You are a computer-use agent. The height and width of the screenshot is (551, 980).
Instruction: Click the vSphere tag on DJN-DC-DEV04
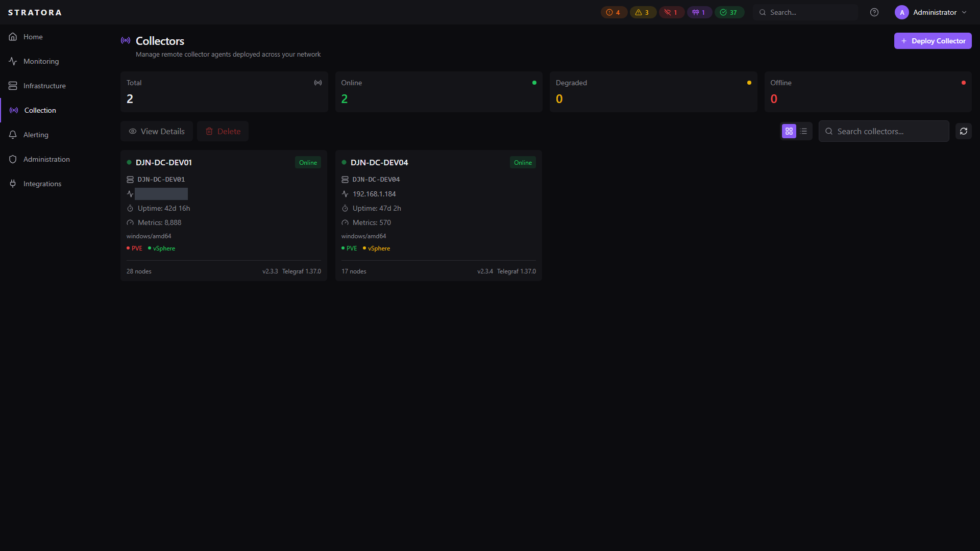(377, 248)
